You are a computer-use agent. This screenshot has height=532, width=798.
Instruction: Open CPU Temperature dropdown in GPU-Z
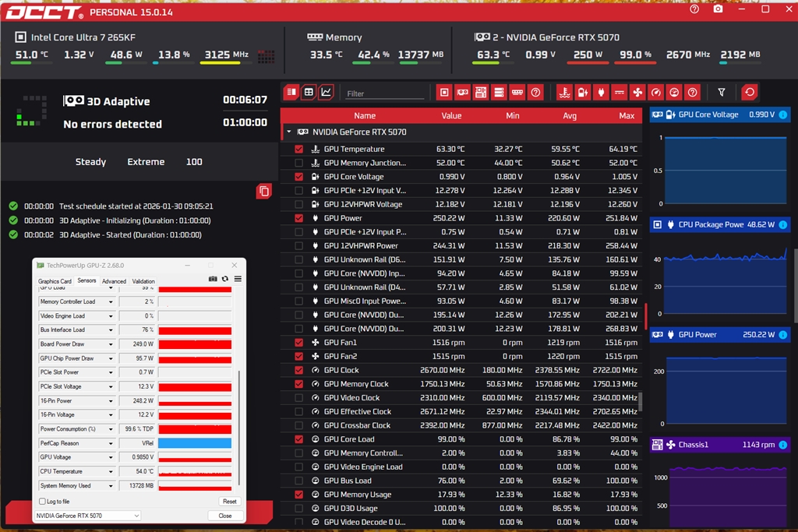tap(111, 471)
